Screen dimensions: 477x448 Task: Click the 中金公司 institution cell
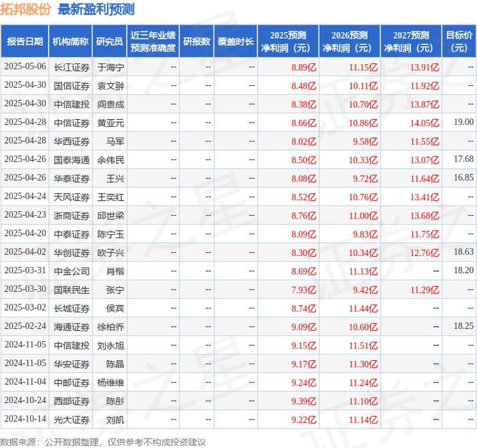(72, 272)
